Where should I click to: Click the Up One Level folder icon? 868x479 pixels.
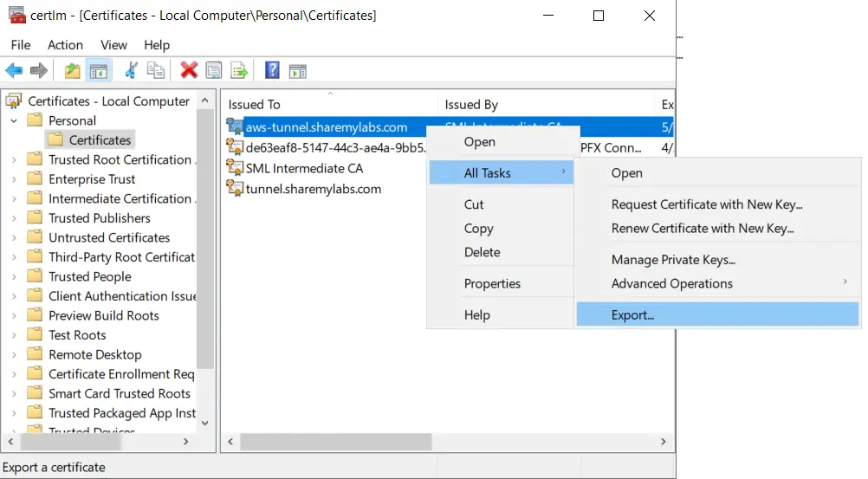(72, 71)
